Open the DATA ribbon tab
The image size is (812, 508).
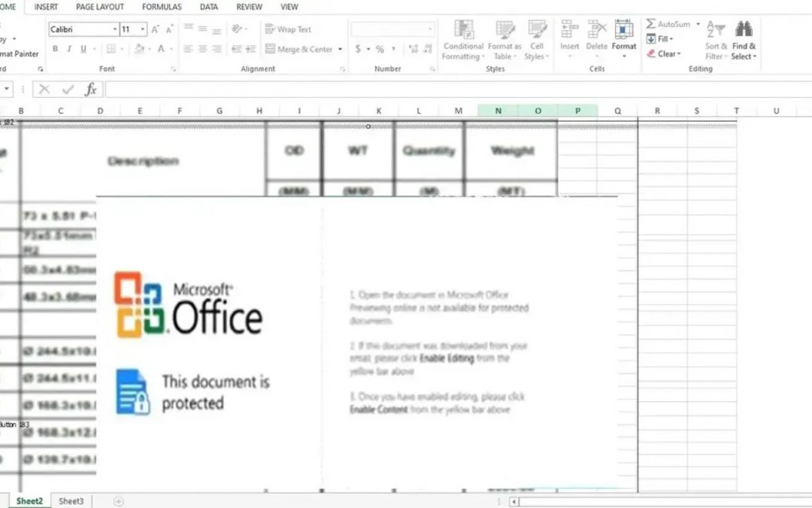(x=209, y=7)
